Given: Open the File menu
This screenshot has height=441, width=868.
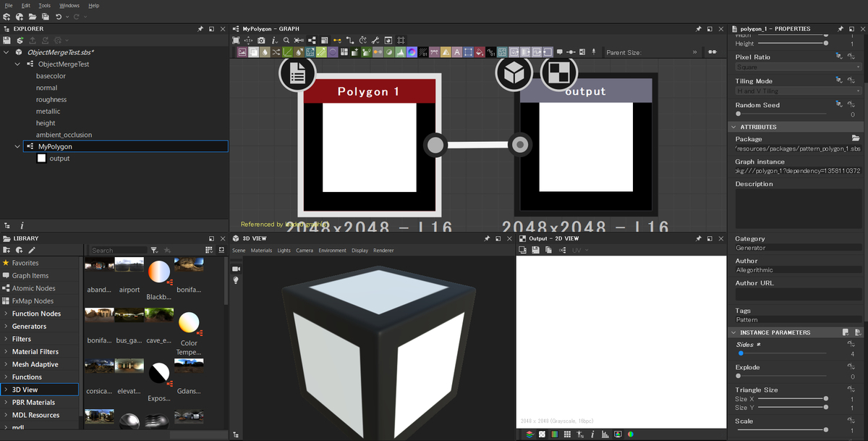Looking at the screenshot, I should [9, 5].
